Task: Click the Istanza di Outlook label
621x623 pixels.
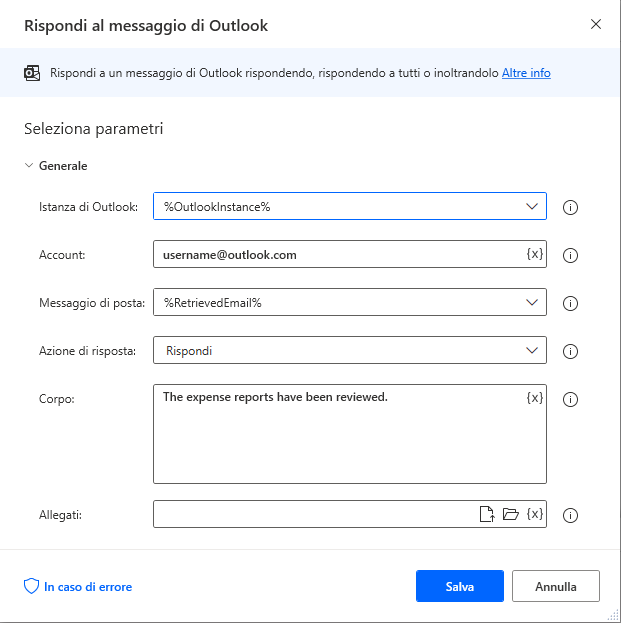Action: 88,207
